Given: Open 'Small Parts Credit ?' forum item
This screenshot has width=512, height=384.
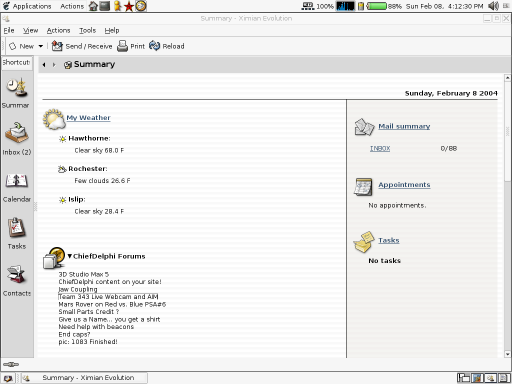Looking at the screenshot, I should [x=89, y=312].
